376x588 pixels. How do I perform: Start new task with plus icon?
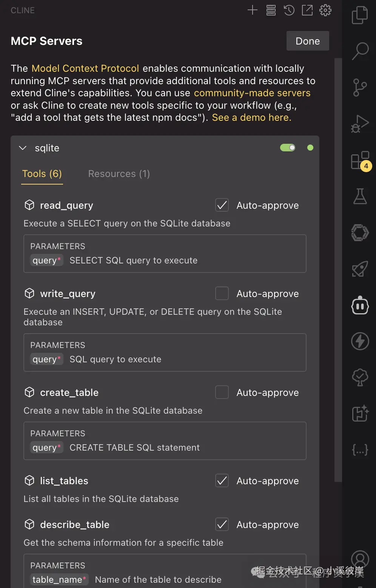[x=253, y=10]
